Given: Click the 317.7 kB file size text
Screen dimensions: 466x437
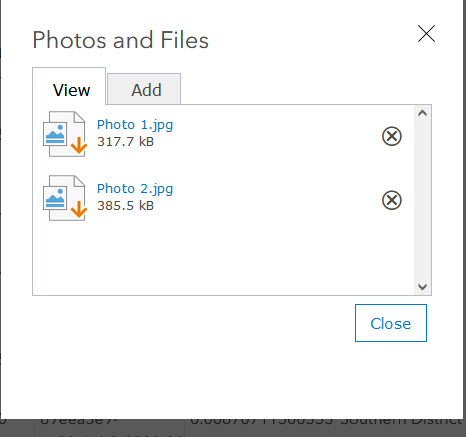Looking at the screenshot, I should (125, 142).
